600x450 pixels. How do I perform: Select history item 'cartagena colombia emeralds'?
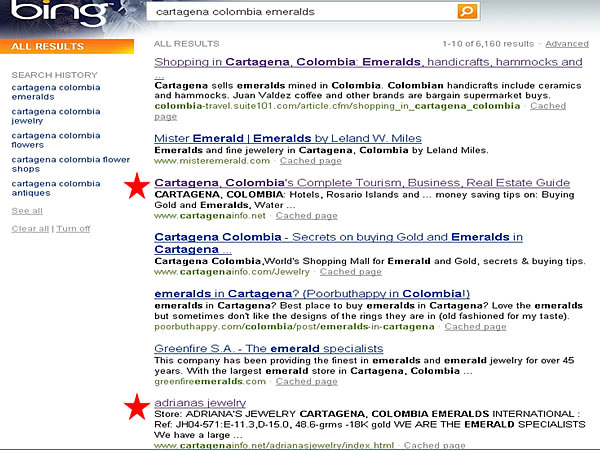(56, 92)
